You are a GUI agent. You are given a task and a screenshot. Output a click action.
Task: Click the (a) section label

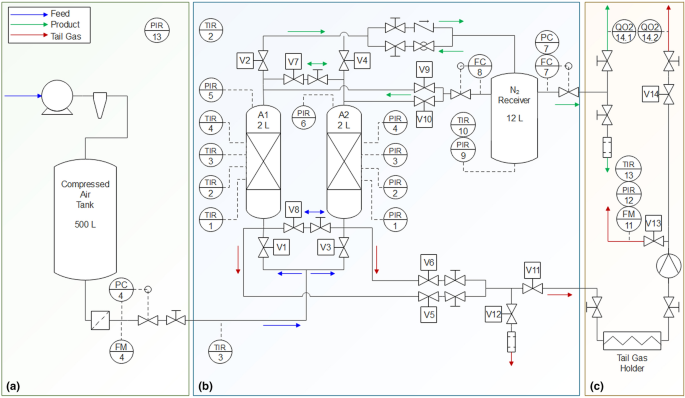[13, 386]
